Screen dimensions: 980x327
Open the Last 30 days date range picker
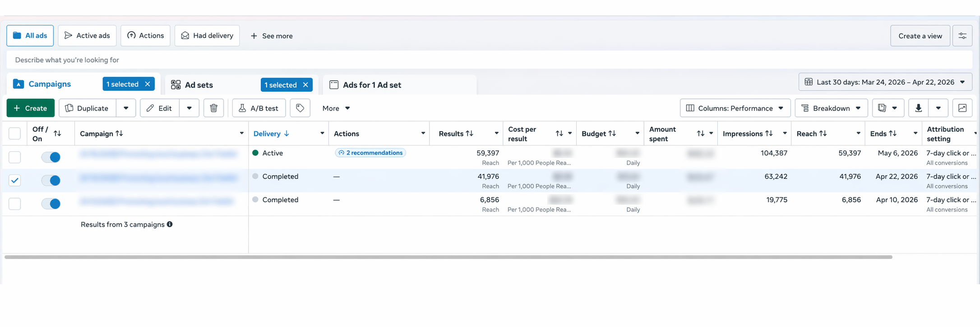885,82
